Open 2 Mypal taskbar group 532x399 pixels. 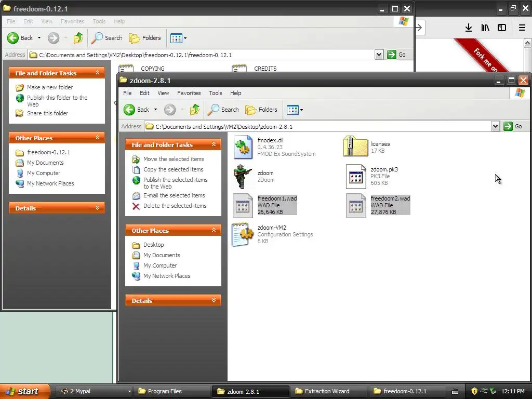click(x=95, y=391)
